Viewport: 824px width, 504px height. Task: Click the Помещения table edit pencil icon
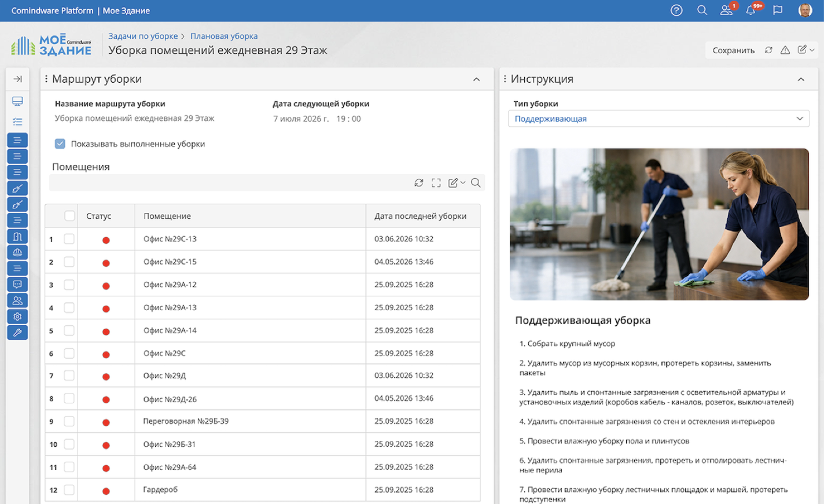[453, 183]
